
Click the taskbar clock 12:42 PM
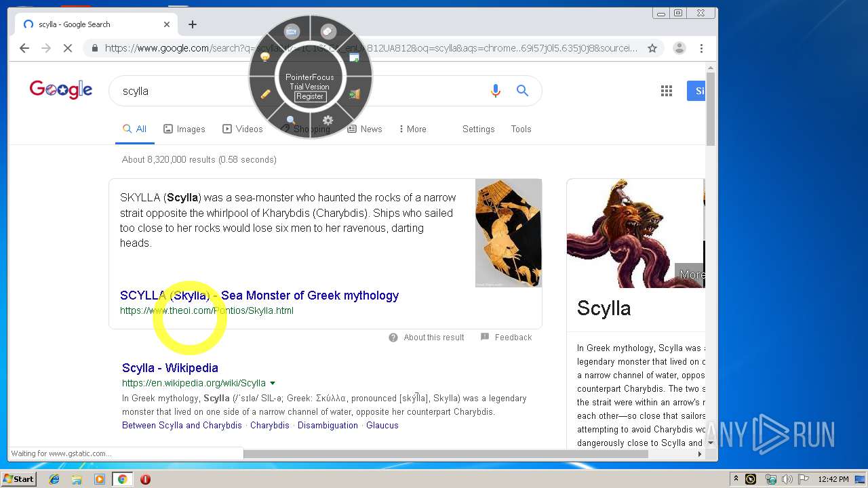833,479
